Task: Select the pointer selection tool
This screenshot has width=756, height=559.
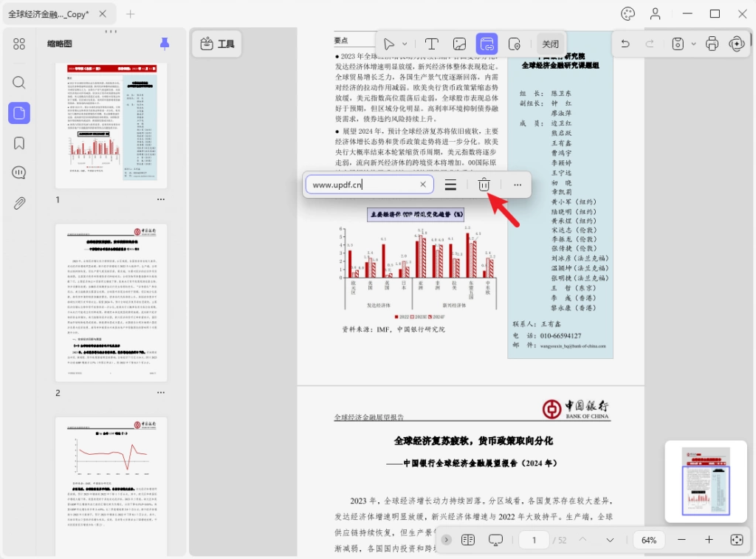Action: [388, 44]
